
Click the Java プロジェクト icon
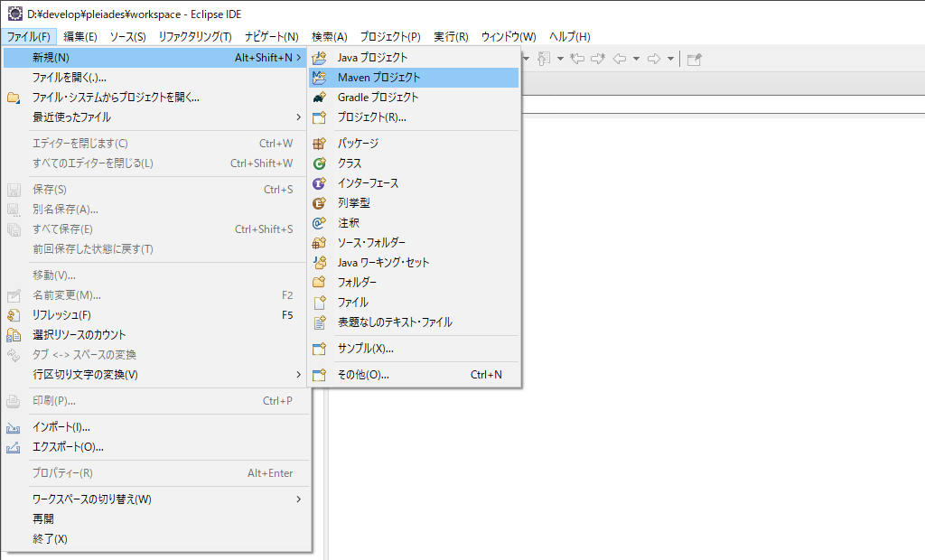319,58
